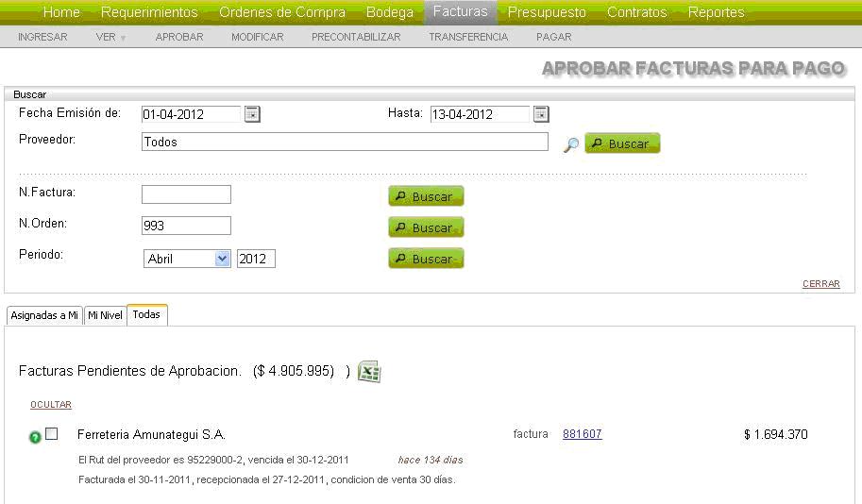
Task: Click the empty N.Factura input
Action: coord(186,194)
